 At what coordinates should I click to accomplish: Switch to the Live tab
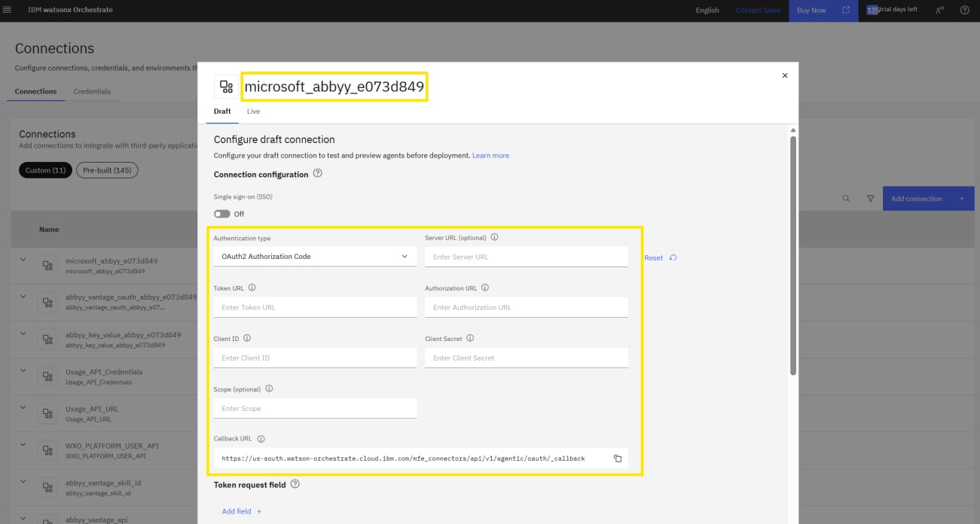tap(253, 111)
